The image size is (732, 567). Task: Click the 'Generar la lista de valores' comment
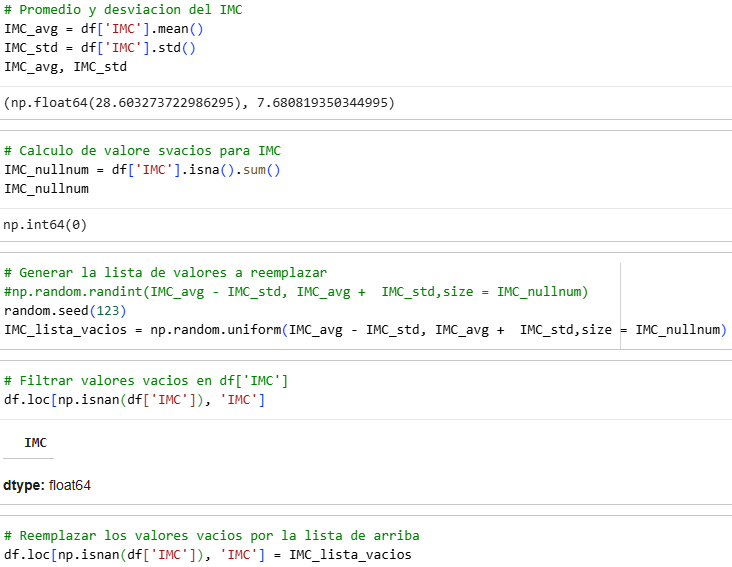click(x=165, y=273)
